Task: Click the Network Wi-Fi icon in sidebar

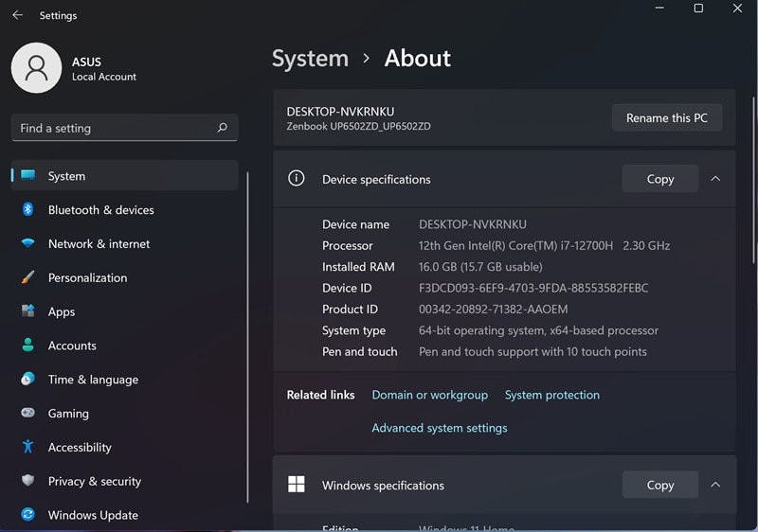Action: (28, 243)
